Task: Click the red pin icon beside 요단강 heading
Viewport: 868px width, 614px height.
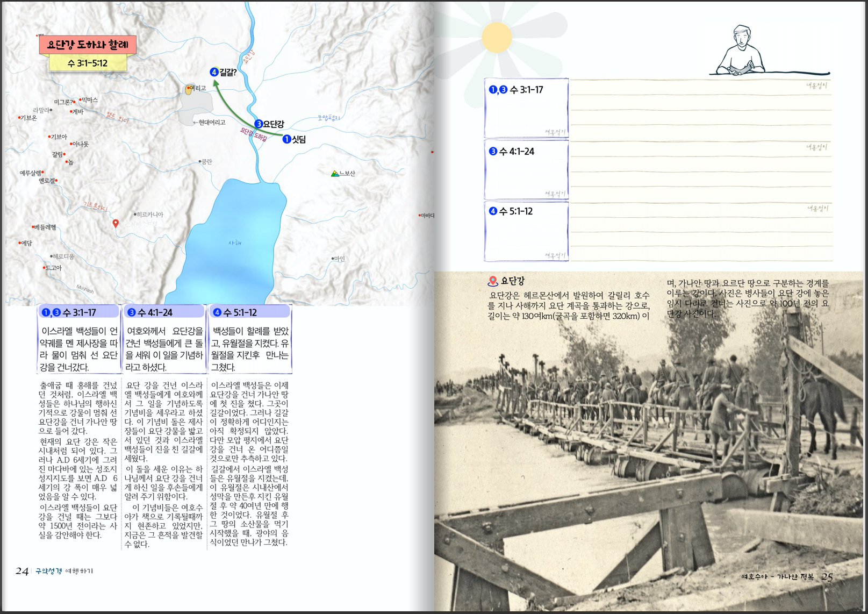Action: coord(492,281)
